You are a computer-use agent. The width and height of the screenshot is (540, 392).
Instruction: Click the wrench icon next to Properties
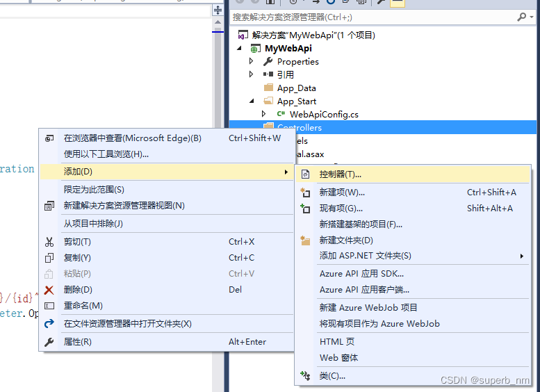coord(268,62)
